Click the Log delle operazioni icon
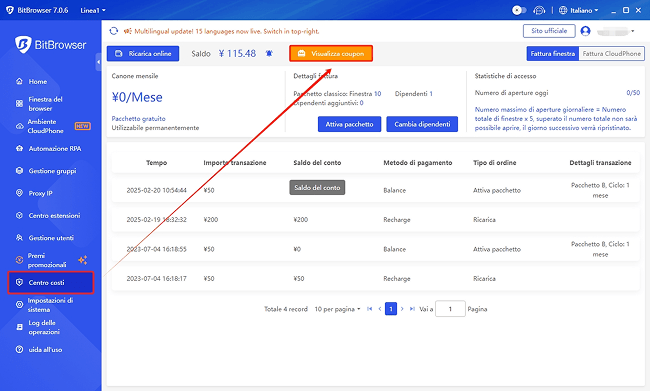Image resolution: width=650 pixels, height=391 pixels. tap(19, 327)
